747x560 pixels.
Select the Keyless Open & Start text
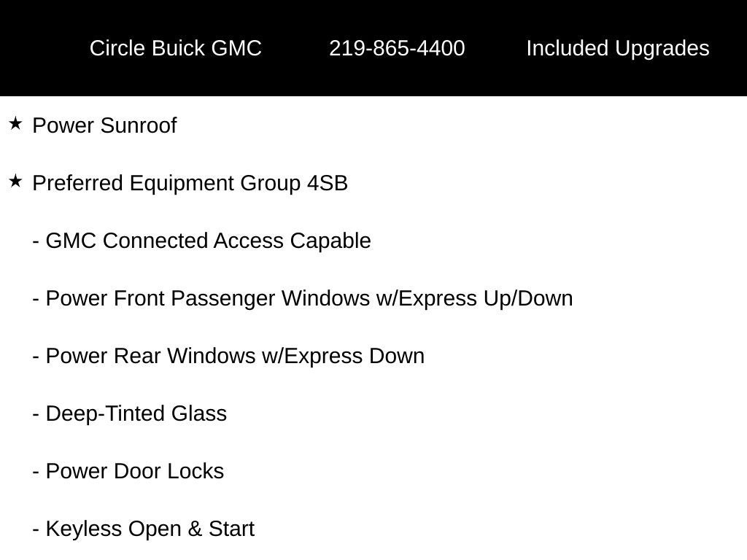pos(150,529)
